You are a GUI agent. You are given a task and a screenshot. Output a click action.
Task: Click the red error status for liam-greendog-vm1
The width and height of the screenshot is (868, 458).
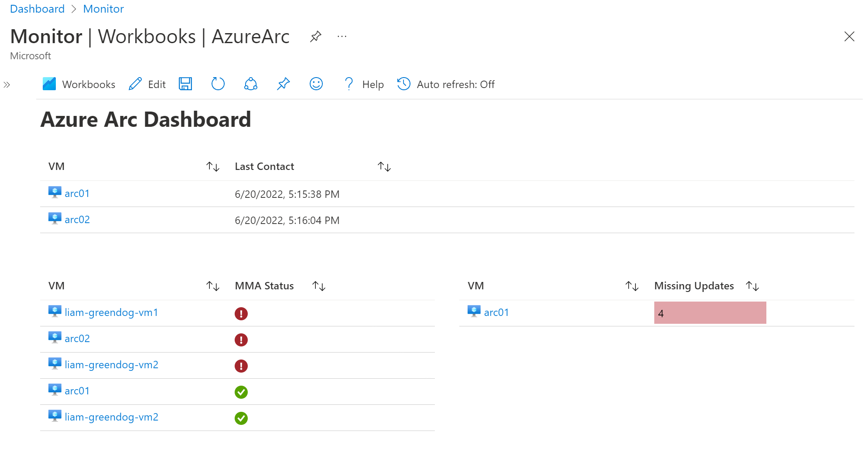coord(241,313)
